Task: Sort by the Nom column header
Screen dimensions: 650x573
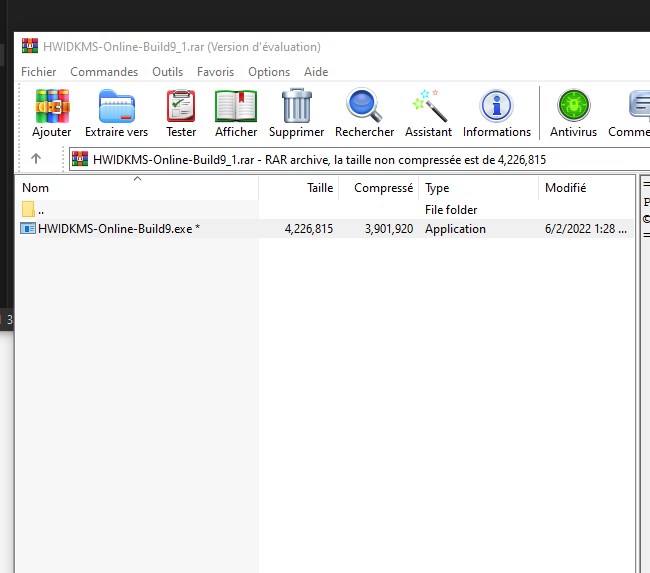Action: 137,188
